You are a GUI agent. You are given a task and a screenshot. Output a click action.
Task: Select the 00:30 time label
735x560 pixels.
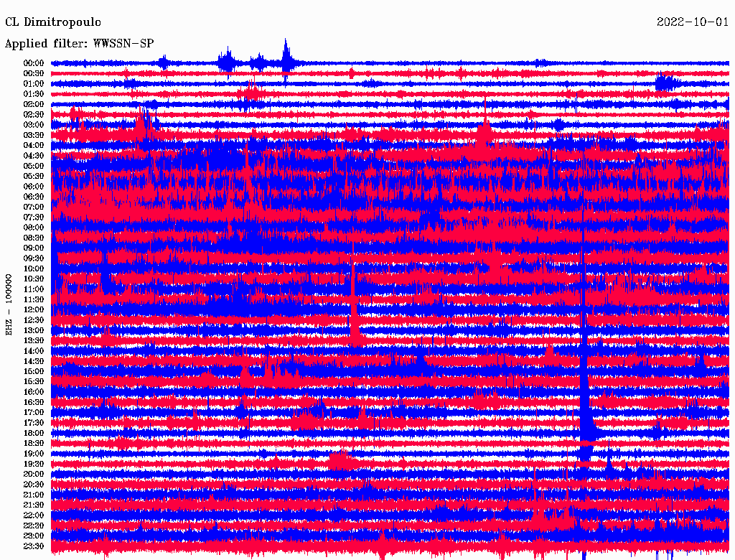[x=34, y=73]
